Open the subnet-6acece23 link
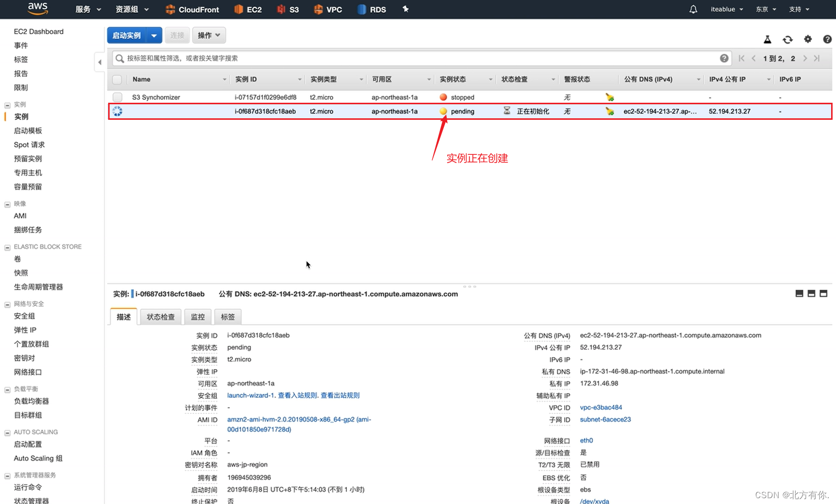 [605, 419]
